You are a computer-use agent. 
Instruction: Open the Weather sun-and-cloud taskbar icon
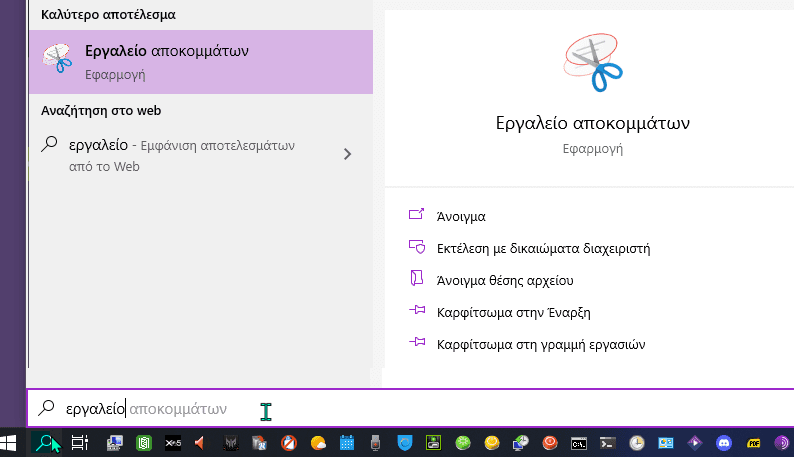click(318, 443)
